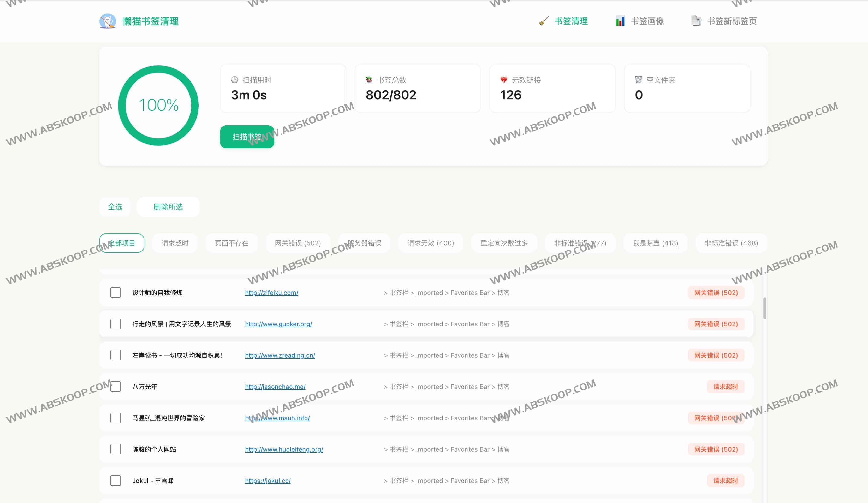The height and width of the screenshot is (503, 868).
Task: Select the checkbox for Jokul - 王雪峰
Action: pos(115,481)
